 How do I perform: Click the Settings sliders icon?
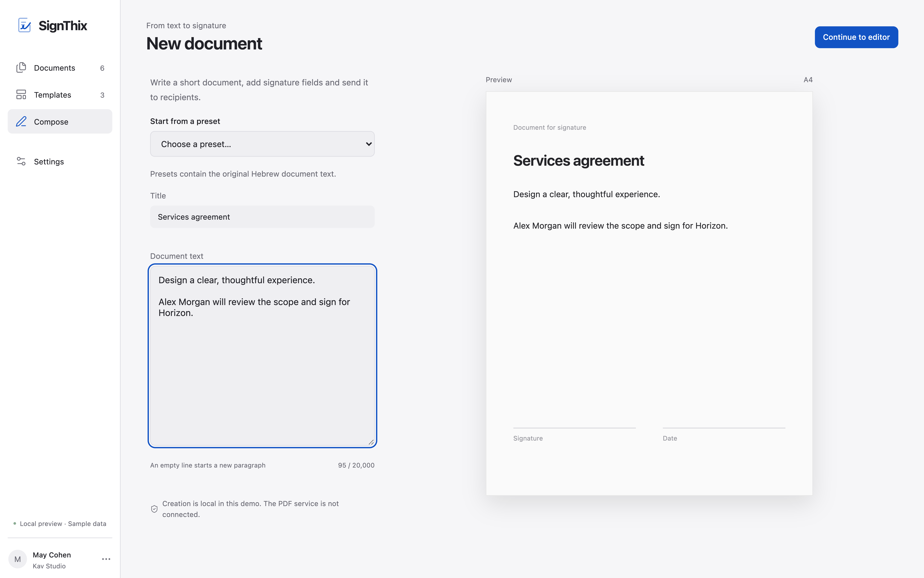[x=21, y=161]
